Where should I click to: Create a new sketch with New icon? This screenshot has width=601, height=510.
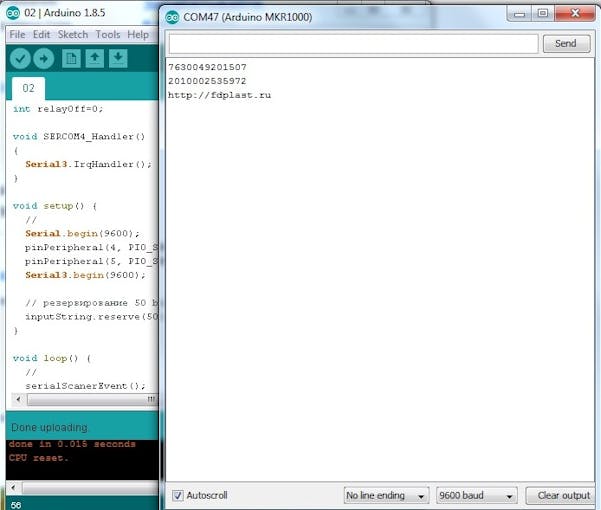point(71,58)
